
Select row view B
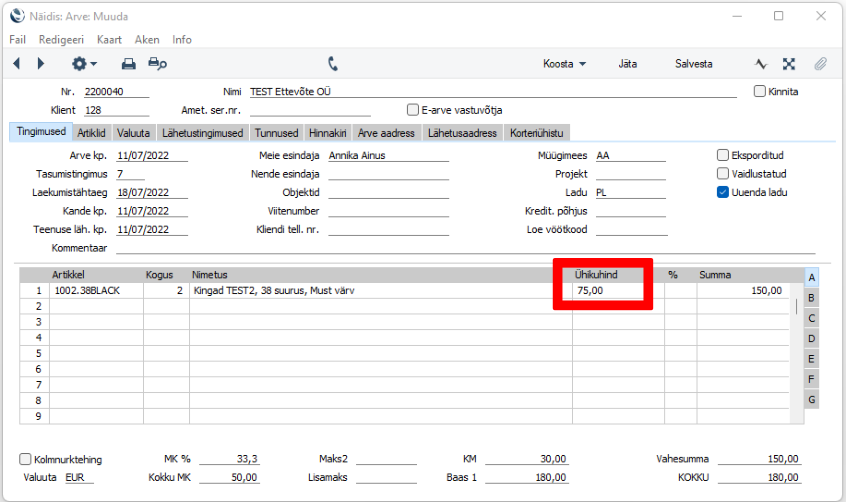(811, 298)
